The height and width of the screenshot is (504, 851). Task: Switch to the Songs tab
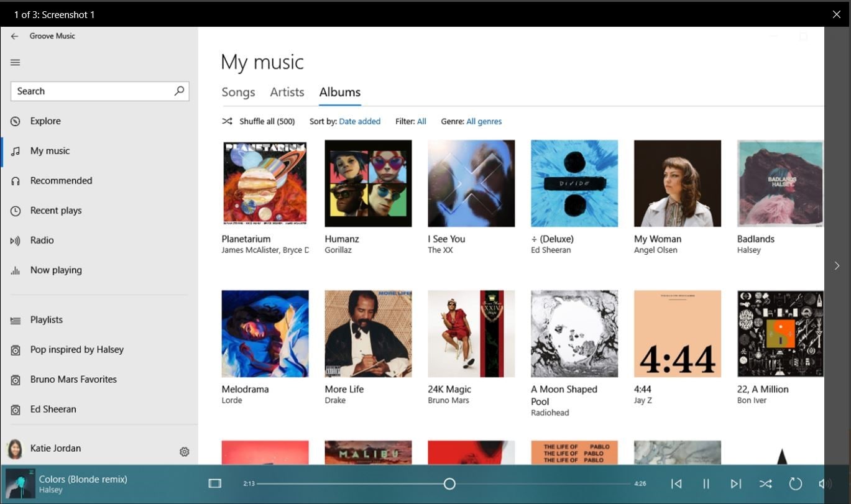click(x=238, y=93)
